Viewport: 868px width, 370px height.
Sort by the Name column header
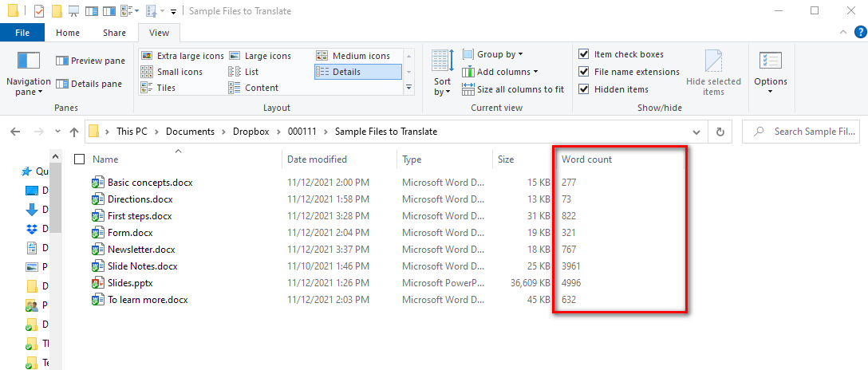(105, 159)
